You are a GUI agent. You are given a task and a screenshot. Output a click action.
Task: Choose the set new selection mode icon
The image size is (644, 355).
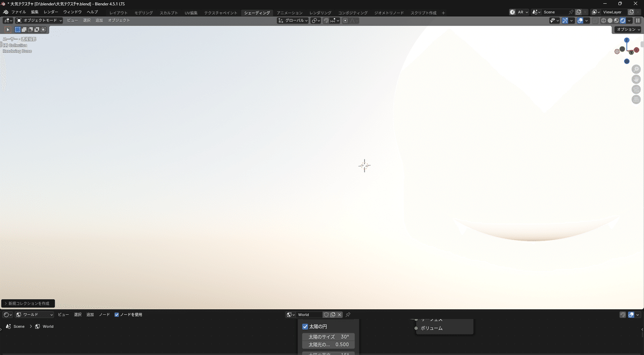pos(18,30)
